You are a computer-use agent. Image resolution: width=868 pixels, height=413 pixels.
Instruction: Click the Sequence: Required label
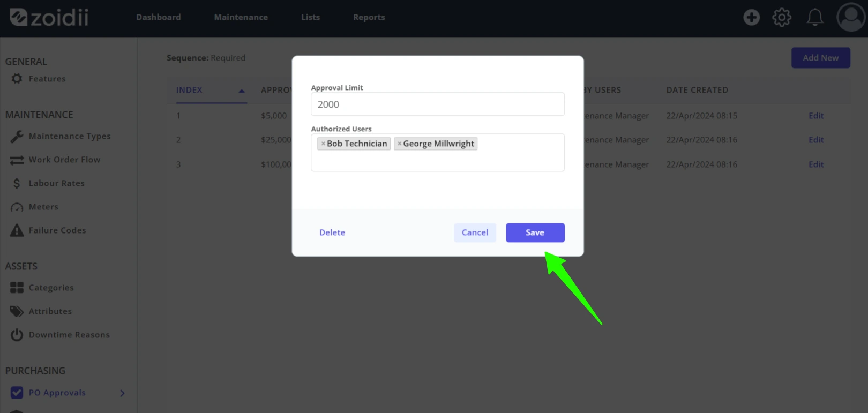pyautogui.click(x=206, y=58)
